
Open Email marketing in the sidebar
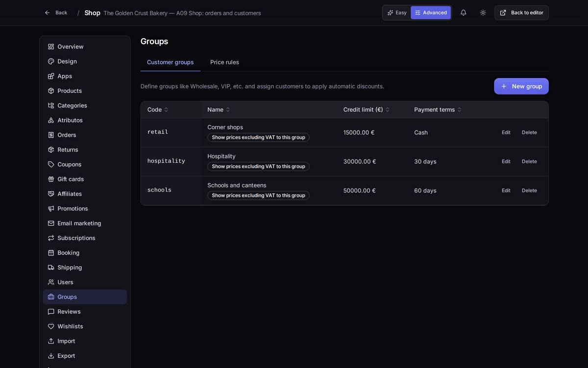click(x=85, y=223)
